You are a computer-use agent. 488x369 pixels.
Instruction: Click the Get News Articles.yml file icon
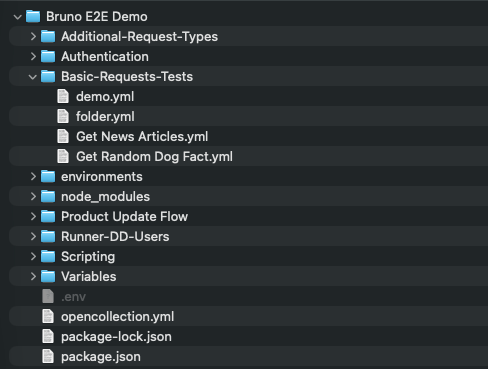point(63,136)
